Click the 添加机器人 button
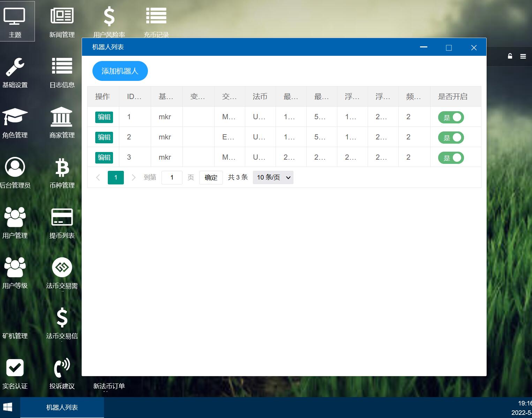Image resolution: width=532 pixels, height=418 pixels. [120, 71]
